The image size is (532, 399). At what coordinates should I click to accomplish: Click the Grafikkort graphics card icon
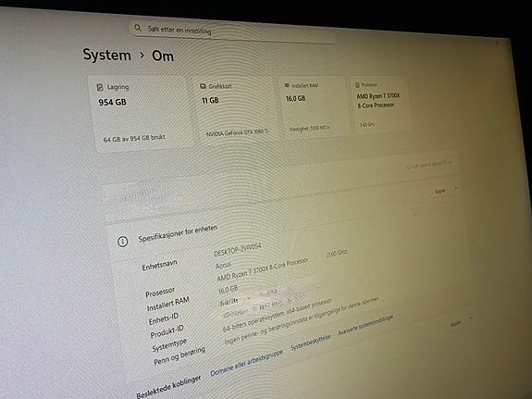coord(203,86)
